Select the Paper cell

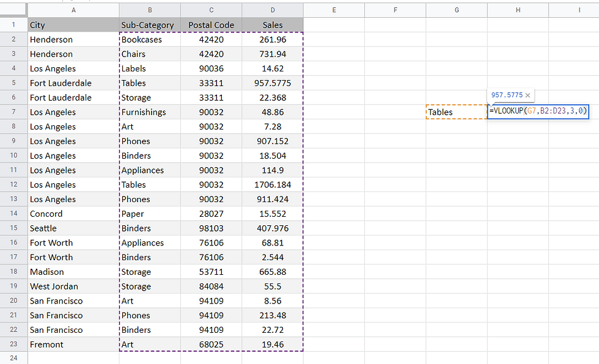click(150, 214)
